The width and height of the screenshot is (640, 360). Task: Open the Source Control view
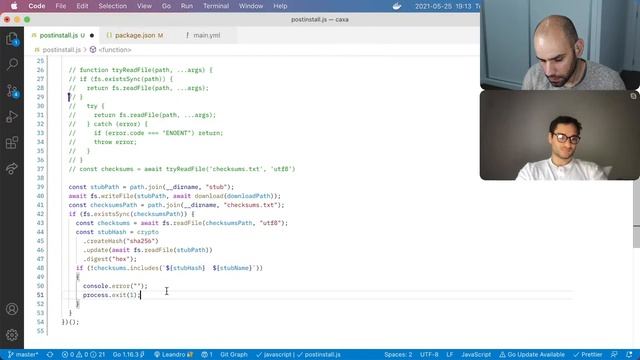pos(12,91)
